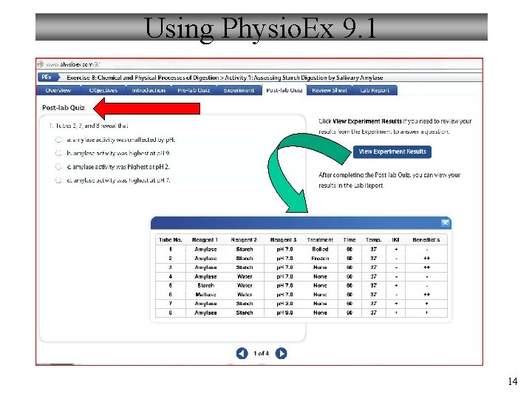This screenshot has width=532, height=399.
Task: Click the Reagent 3 column header
Action: [283, 239]
